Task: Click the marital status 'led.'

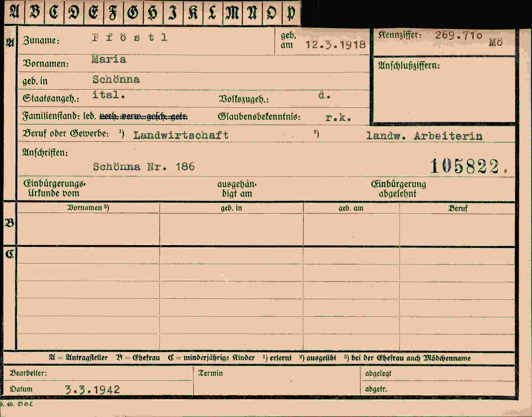Action: click(89, 116)
